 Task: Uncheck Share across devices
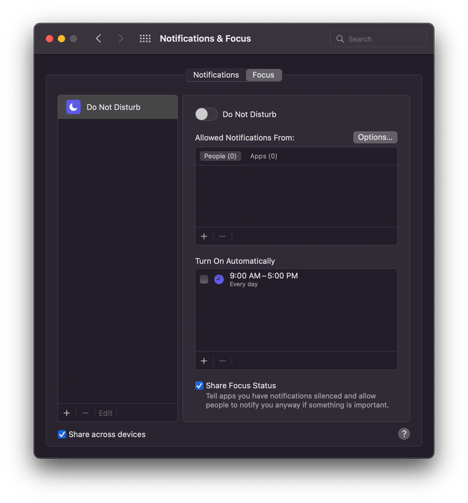pos(62,434)
